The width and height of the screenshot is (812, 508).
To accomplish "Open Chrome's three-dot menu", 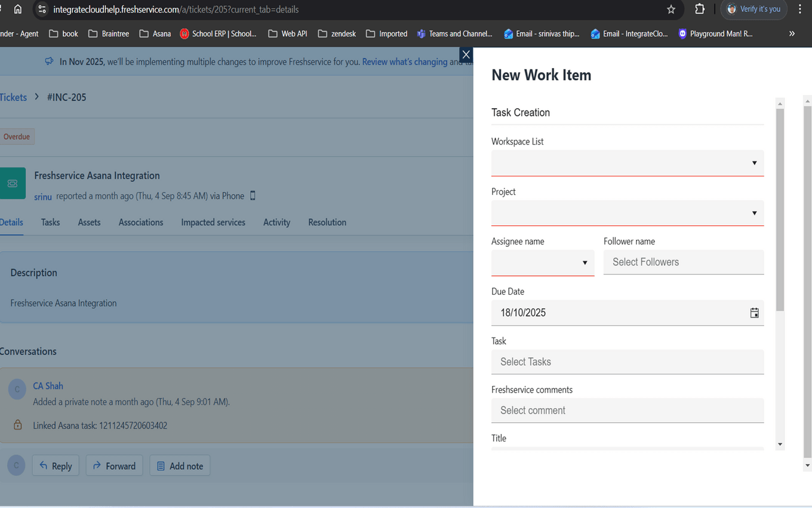I will [799, 10].
